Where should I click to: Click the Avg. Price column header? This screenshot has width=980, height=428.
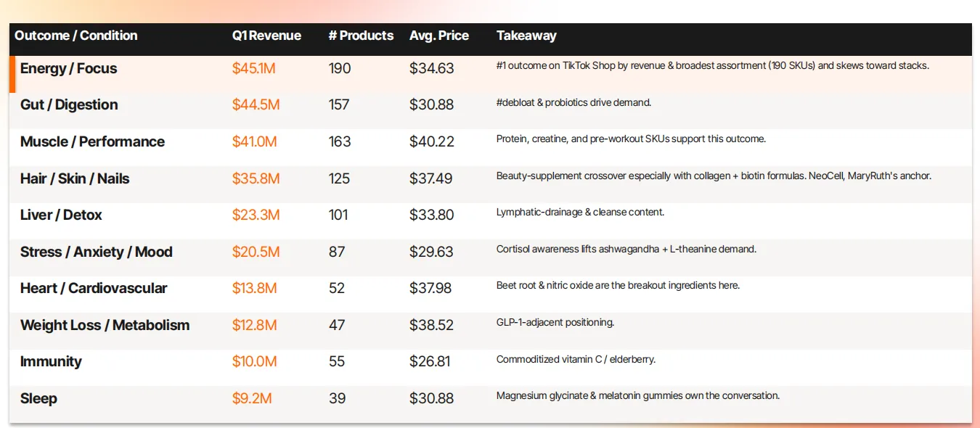(439, 36)
